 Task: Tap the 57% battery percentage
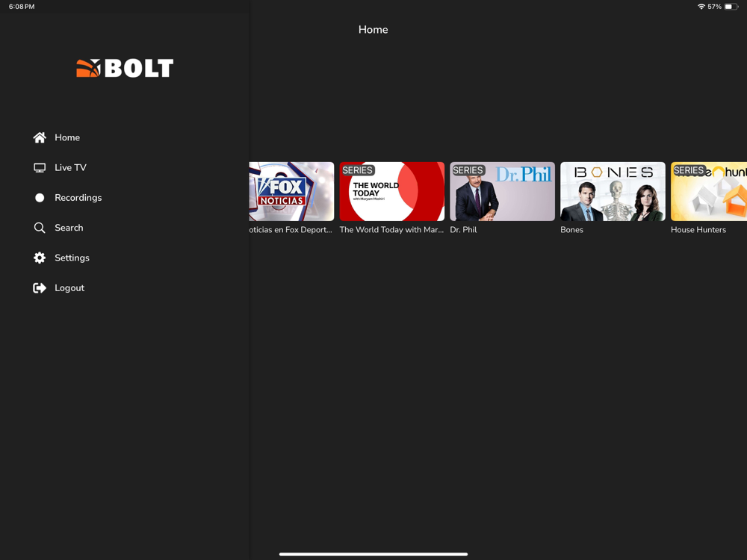tap(715, 7)
